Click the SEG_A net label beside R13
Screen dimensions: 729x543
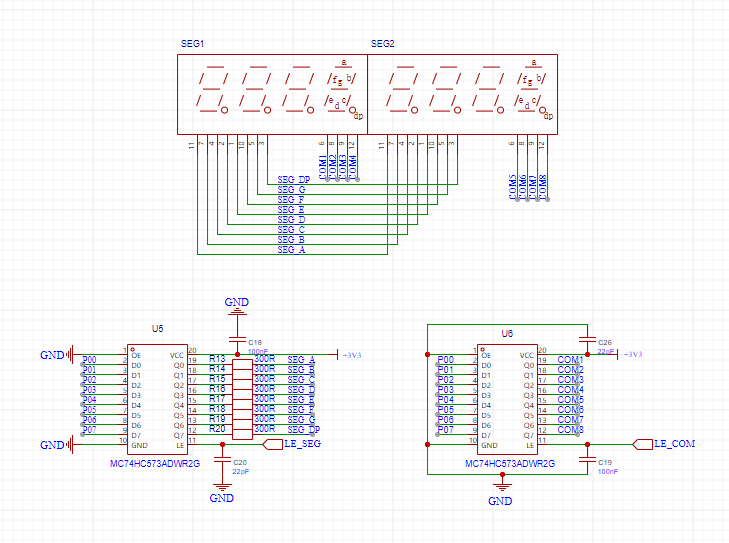[x=301, y=359]
